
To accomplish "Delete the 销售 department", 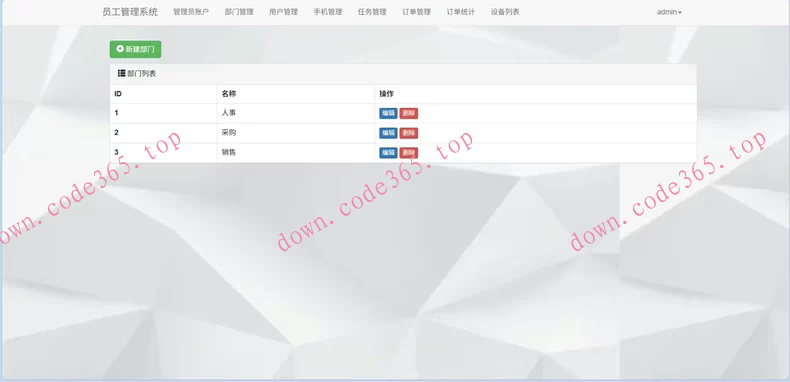I will tap(409, 153).
